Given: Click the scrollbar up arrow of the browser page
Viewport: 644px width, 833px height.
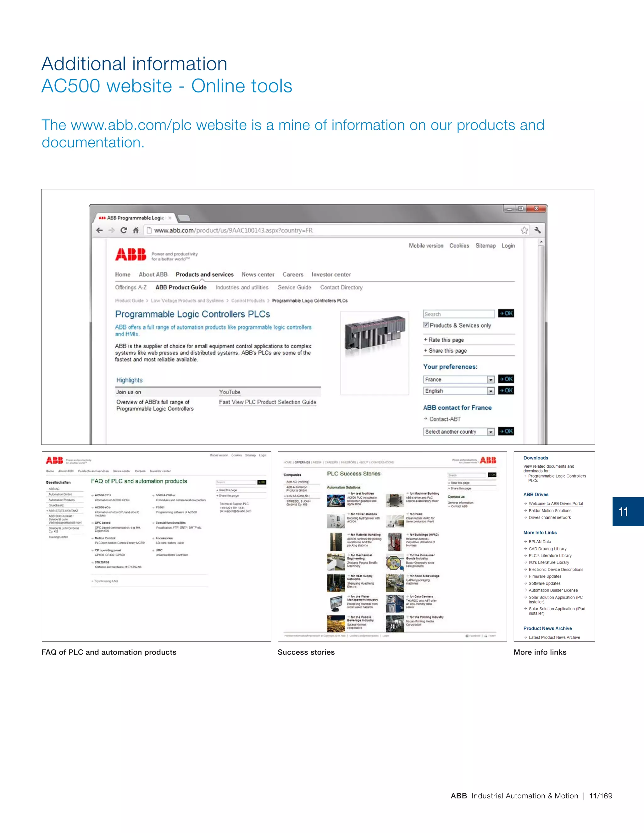Looking at the screenshot, I should click(541, 242).
